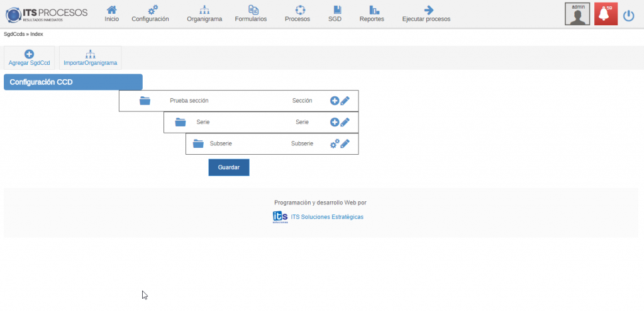The height and width of the screenshot is (312, 644).
Task: Click the pencil icon on Subserie row
Action: tap(345, 143)
